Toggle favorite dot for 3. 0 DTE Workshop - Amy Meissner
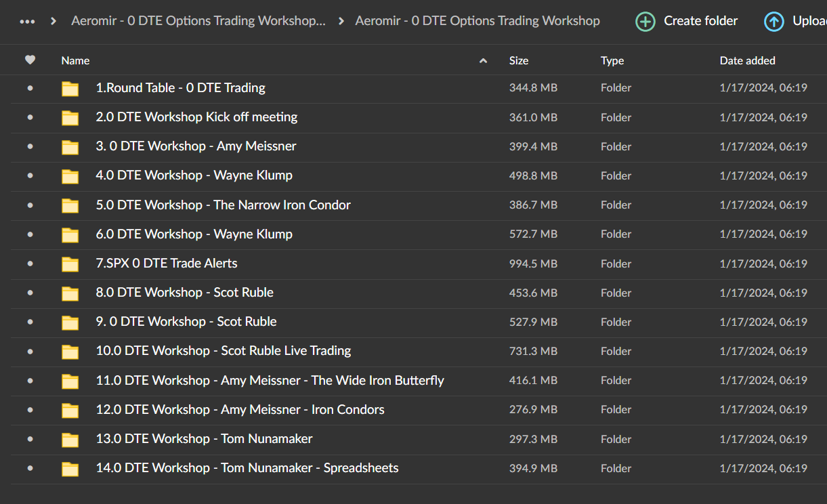 coord(30,146)
